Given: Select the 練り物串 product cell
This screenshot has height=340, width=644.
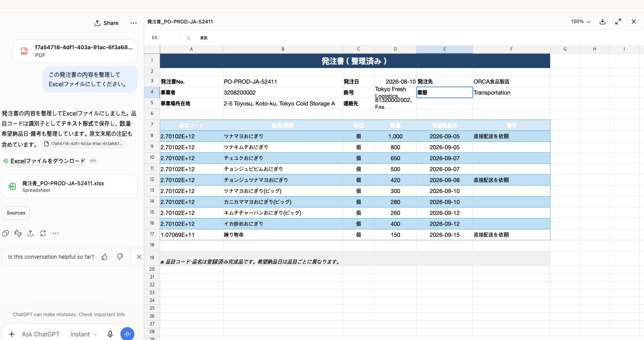Looking at the screenshot, I should click(x=283, y=235).
